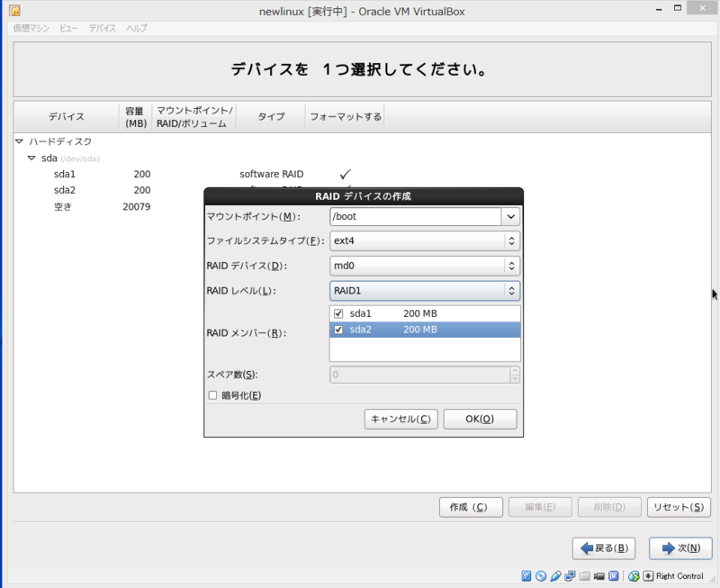This screenshot has height=588, width=720.
Task: Click the video capture status icon
Action: [598, 576]
